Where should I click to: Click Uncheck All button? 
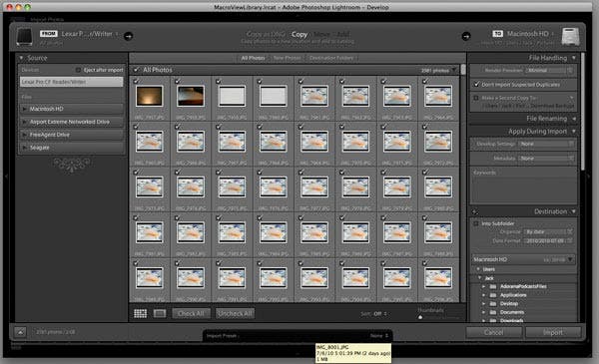click(235, 313)
